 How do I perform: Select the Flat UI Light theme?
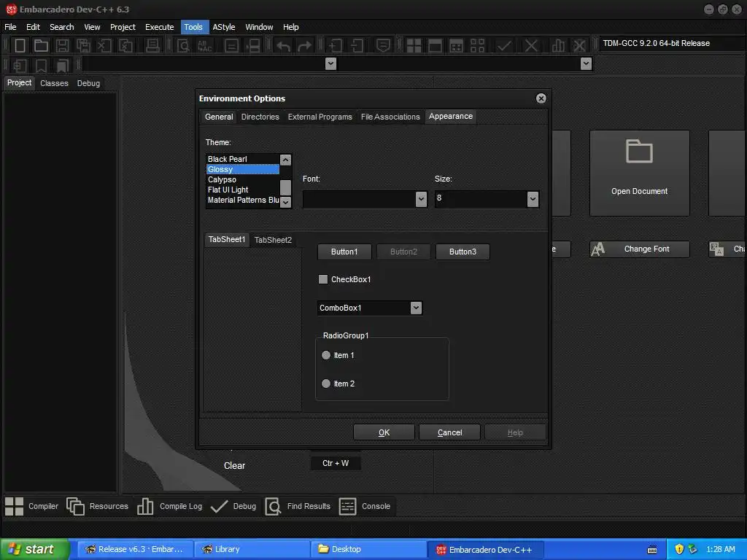(243, 190)
